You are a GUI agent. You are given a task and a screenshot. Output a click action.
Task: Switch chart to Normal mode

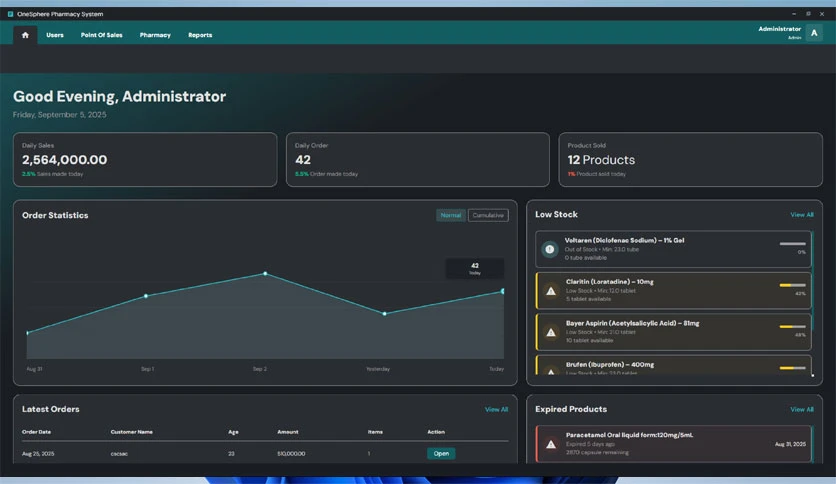coord(451,215)
